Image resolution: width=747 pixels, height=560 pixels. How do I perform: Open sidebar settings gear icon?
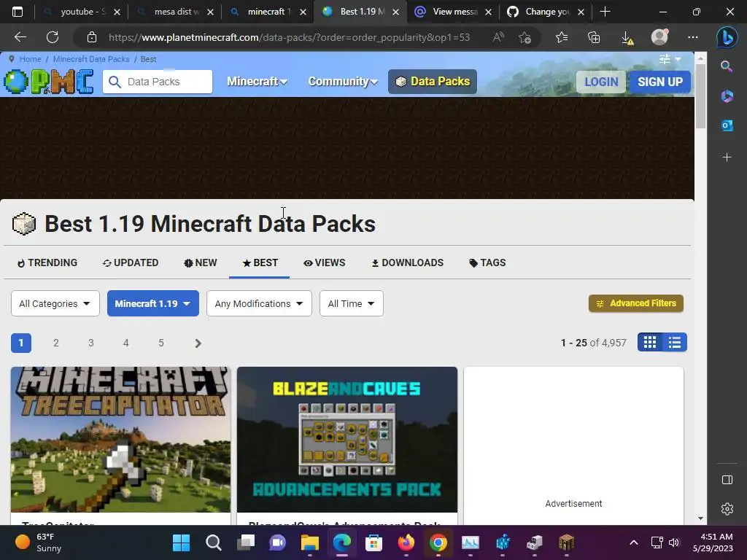coord(727,509)
